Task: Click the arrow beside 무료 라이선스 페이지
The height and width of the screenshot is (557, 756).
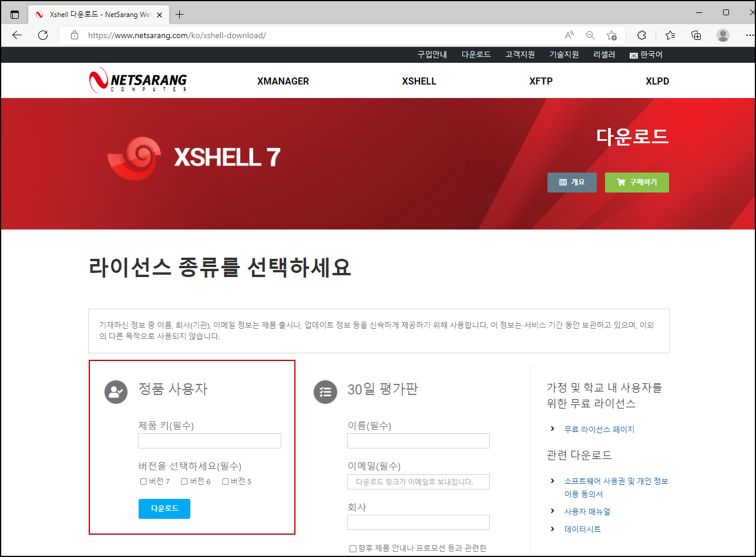Action: [553, 428]
